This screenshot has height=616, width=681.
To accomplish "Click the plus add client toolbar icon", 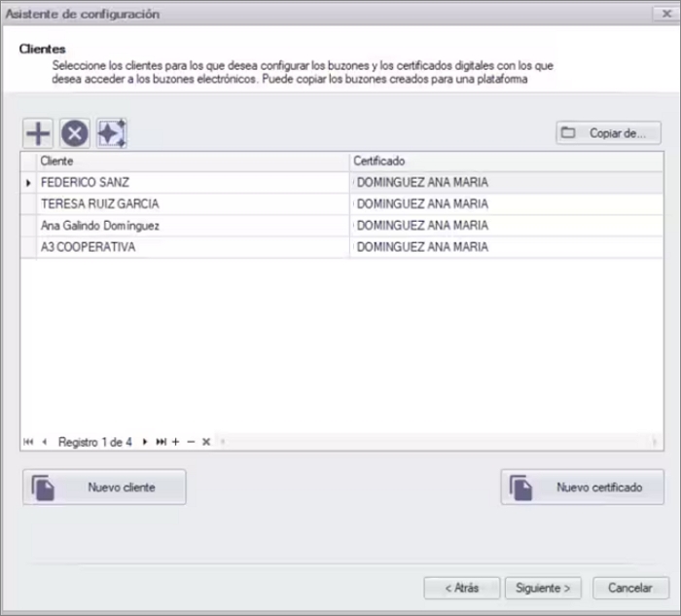I will (x=38, y=133).
